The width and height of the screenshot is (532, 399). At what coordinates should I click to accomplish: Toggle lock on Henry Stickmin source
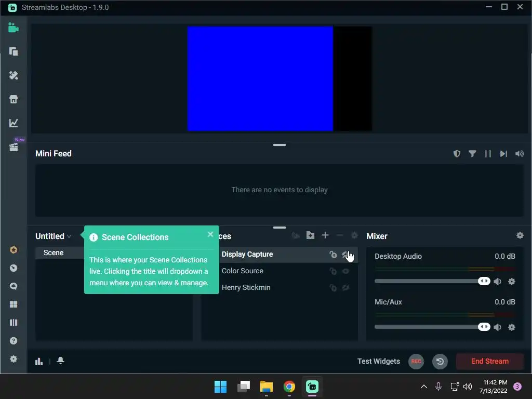(333, 288)
